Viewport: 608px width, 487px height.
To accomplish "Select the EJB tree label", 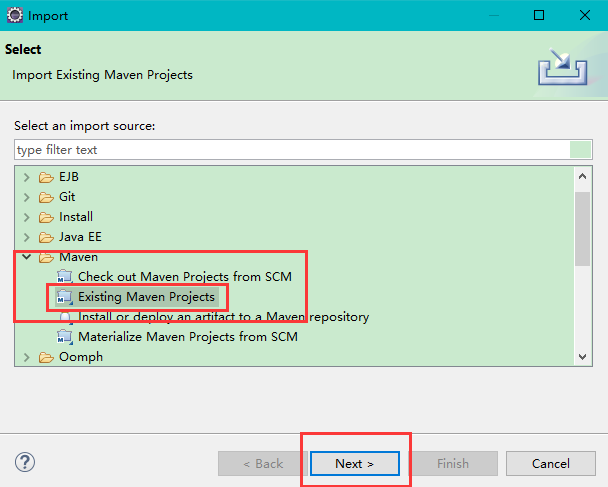I will click(69, 177).
